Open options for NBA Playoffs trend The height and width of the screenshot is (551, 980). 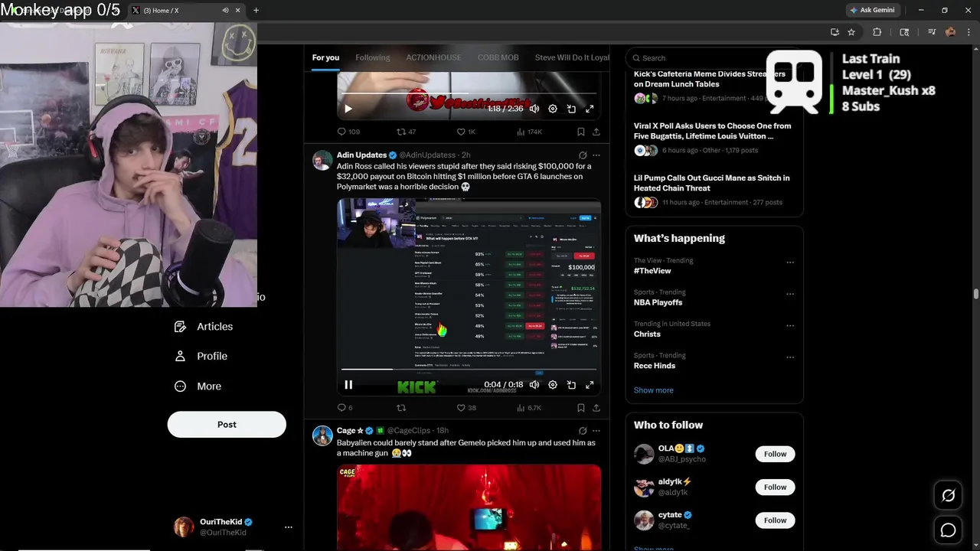[790, 294]
